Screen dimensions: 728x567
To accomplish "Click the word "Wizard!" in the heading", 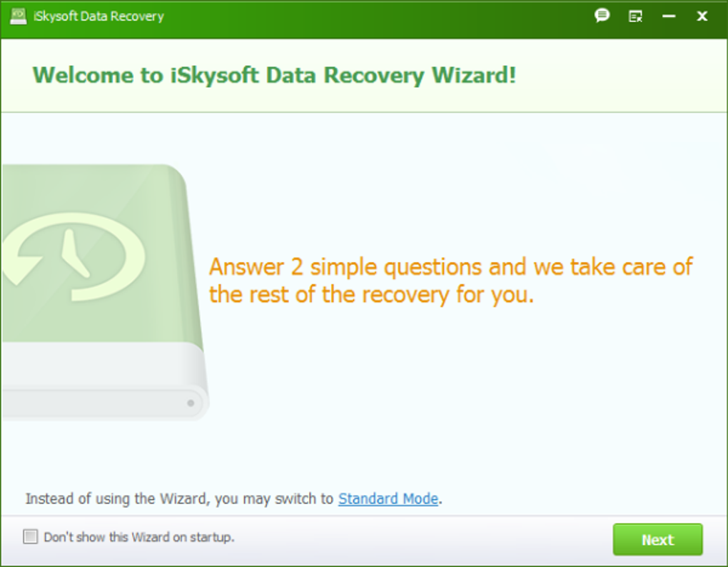I will pyautogui.click(x=474, y=75).
